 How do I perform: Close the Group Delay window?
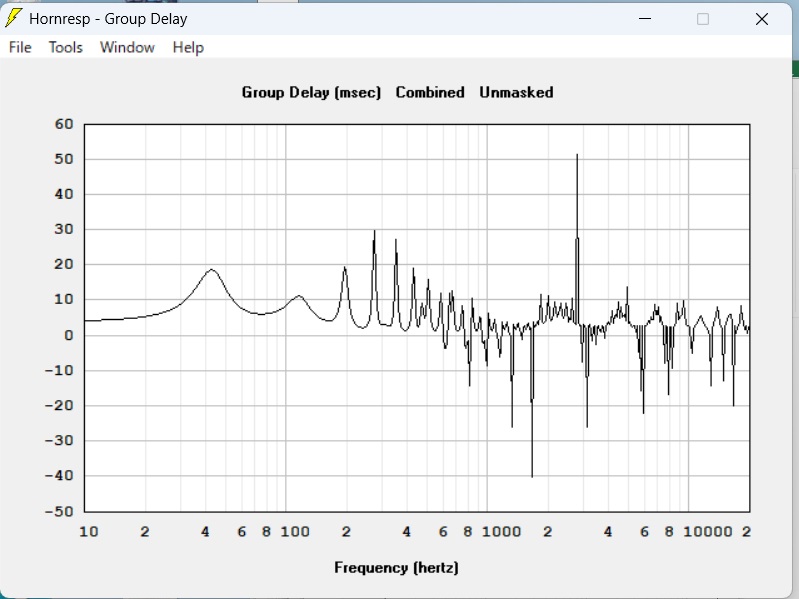761,19
